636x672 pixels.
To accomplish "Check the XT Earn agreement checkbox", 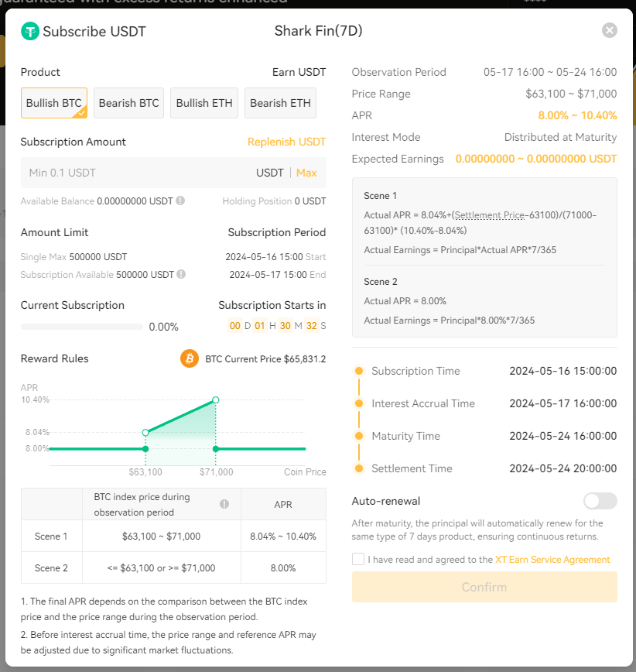I will click(357, 559).
